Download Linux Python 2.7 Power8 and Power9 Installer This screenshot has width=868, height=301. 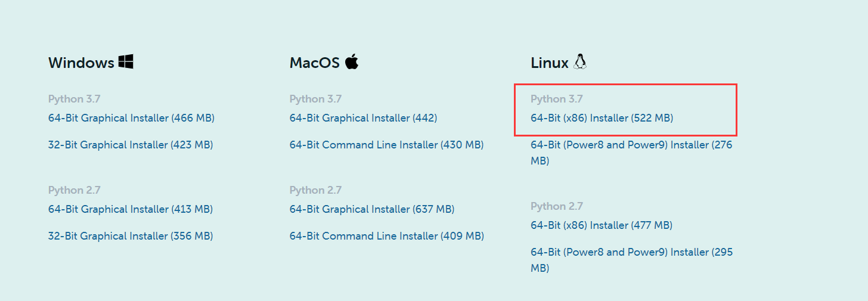[631, 252]
